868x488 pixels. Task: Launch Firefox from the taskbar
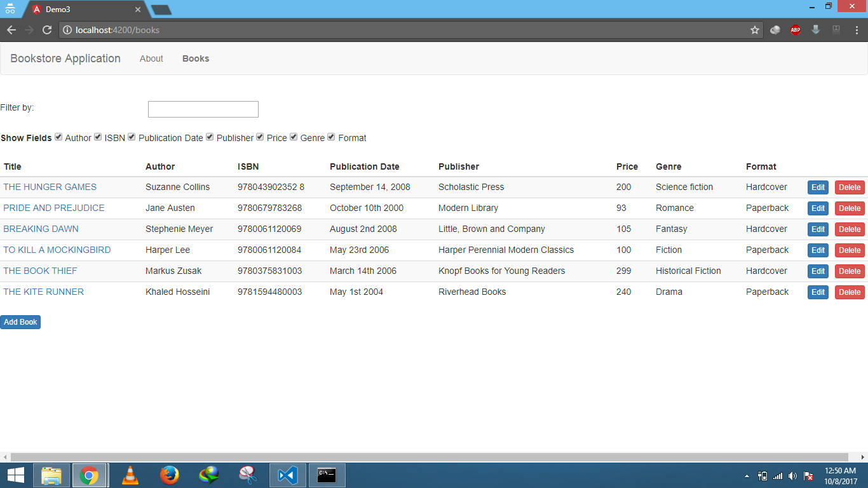coord(169,475)
